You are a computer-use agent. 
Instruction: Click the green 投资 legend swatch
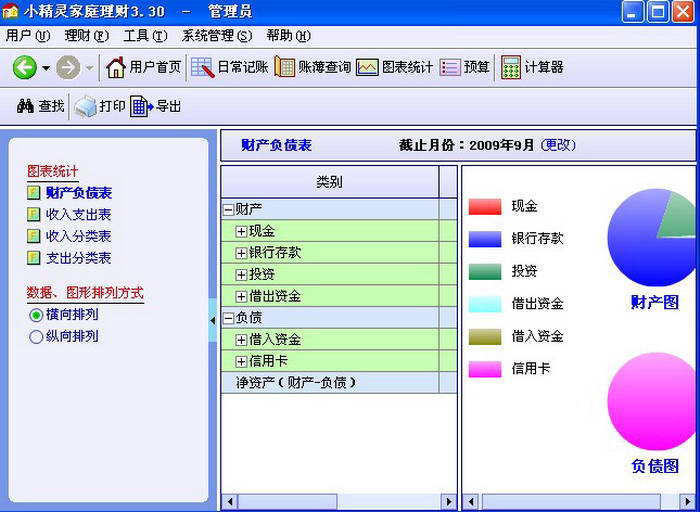coord(485,271)
